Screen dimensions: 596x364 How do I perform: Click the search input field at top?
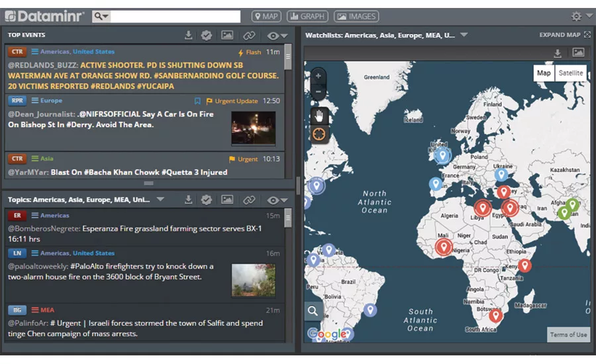[x=175, y=17]
